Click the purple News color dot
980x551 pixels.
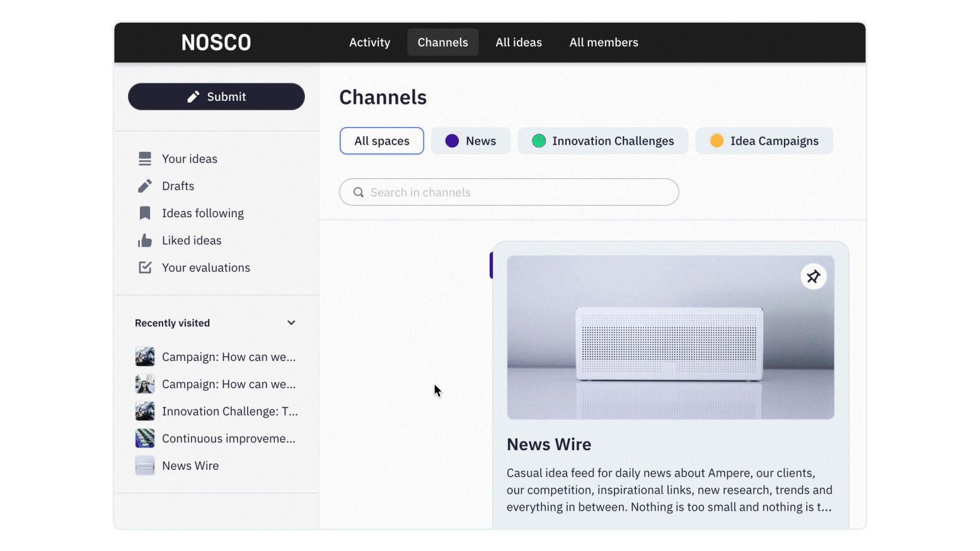pyautogui.click(x=452, y=140)
